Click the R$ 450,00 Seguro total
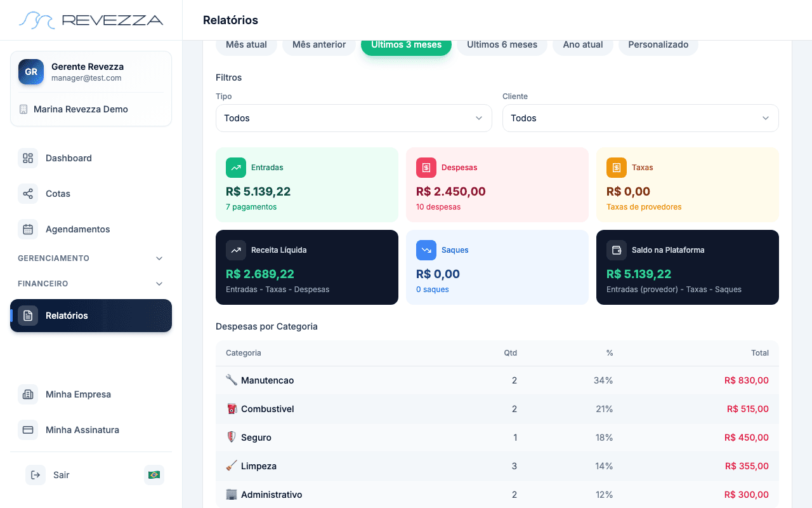812x508 pixels. pos(747,438)
